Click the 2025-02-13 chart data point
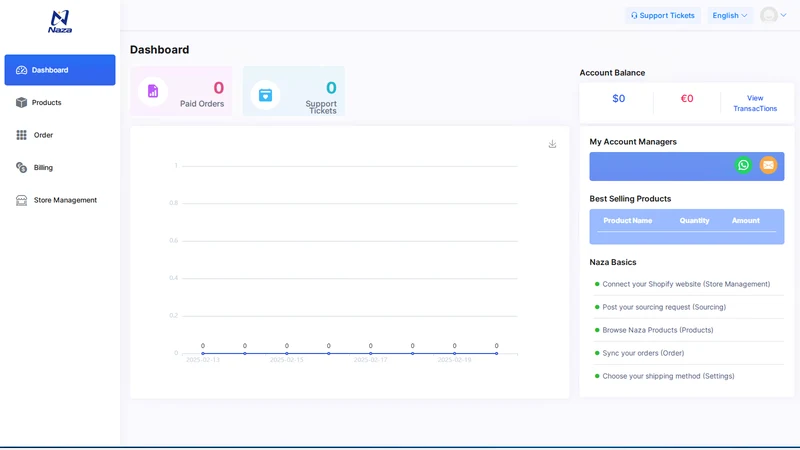The height and width of the screenshot is (450, 800). coord(203,353)
